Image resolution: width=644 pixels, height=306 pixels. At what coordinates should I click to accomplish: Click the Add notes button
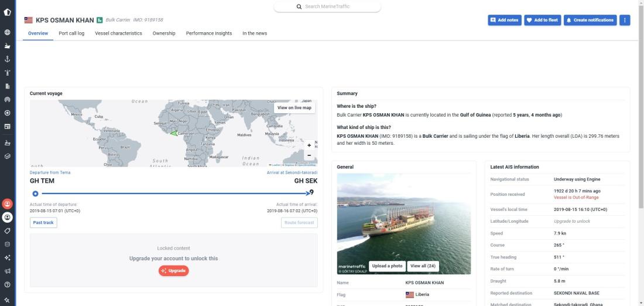tap(504, 20)
